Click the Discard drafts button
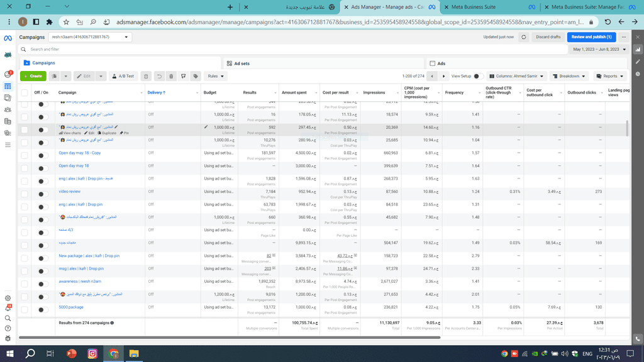644x362 pixels. (548, 37)
